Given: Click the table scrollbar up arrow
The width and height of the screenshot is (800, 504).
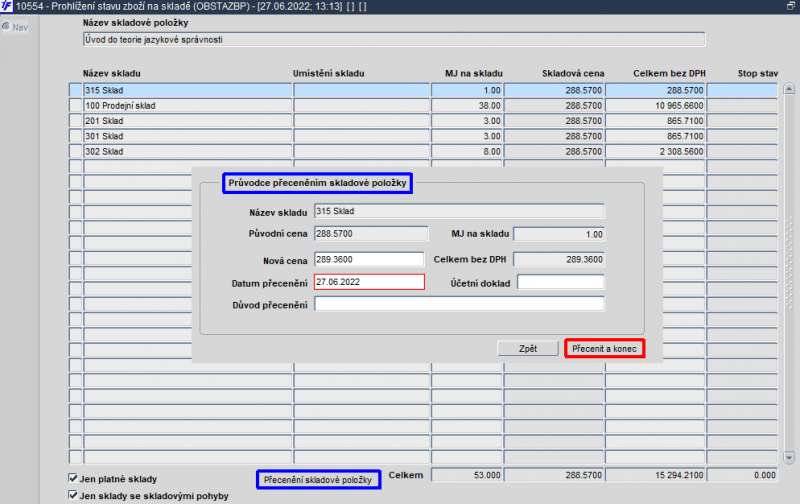Looking at the screenshot, I should (789, 89).
